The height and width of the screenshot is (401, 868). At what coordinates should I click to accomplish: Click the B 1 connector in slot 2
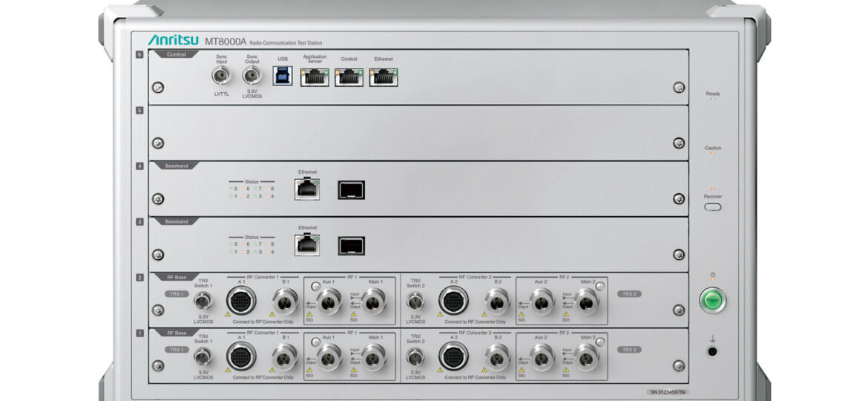(285, 301)
